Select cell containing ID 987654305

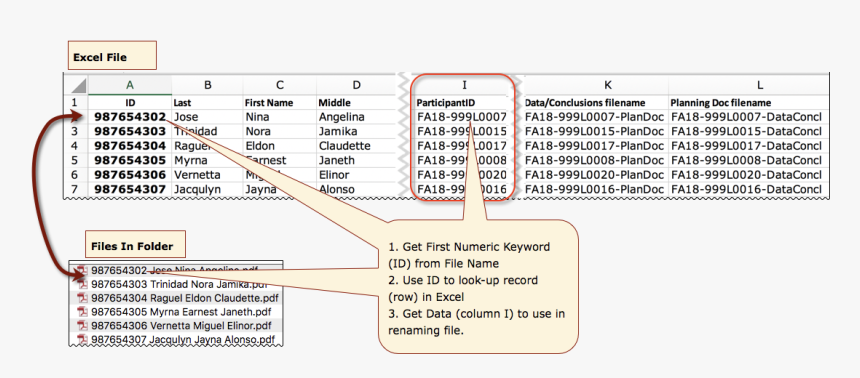[x=130, y=161]
